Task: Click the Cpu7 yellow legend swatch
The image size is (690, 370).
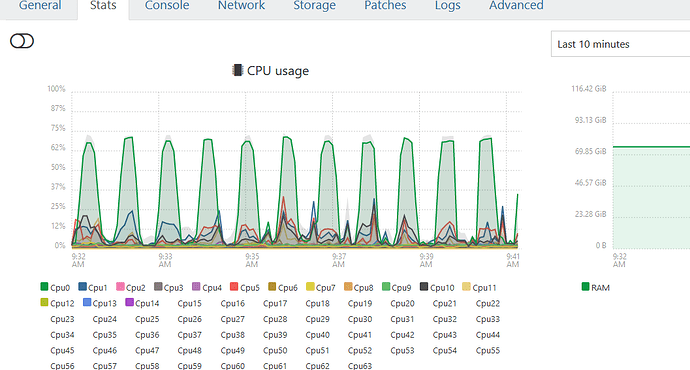Action: [x=310, y=287]
